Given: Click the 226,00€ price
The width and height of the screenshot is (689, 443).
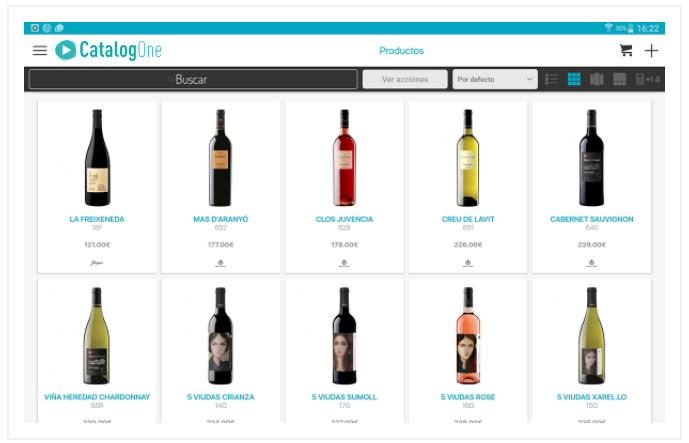Looking at the screenshot, I should coord(468,244).
